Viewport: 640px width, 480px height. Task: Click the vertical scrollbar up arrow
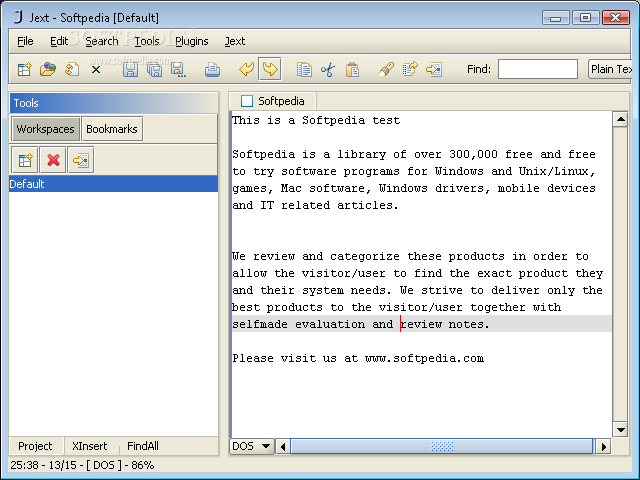coord(621,119)
